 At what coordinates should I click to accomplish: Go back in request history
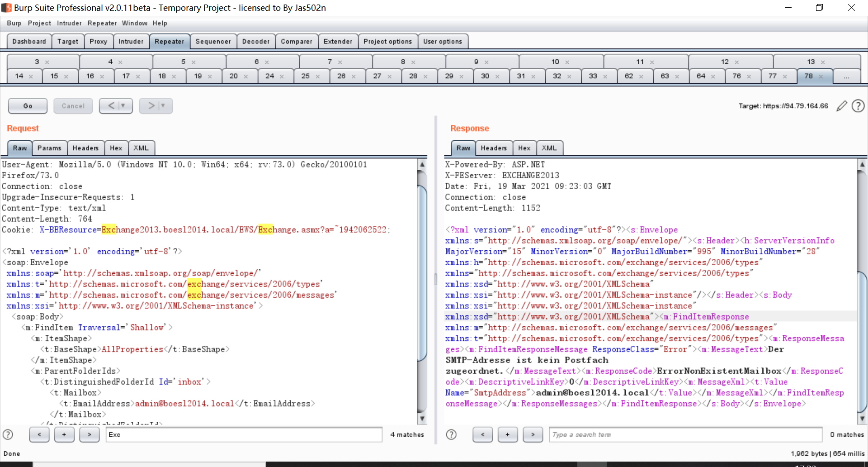[x=111, y=105]
